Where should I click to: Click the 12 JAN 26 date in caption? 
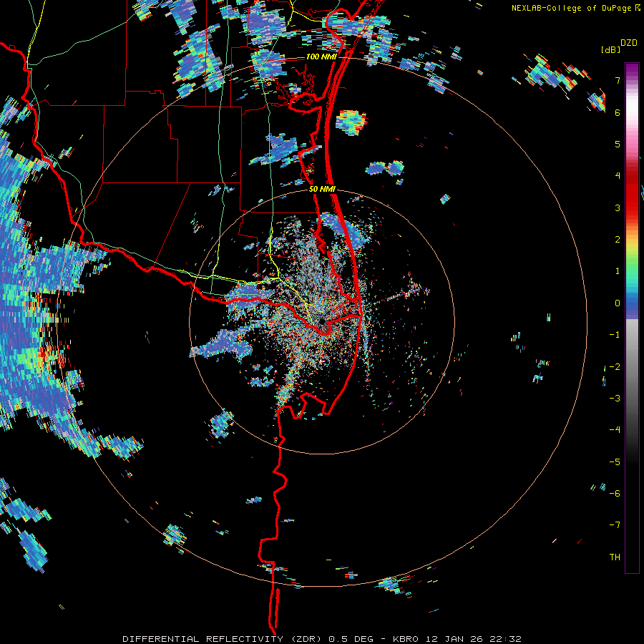click(456, 639)
